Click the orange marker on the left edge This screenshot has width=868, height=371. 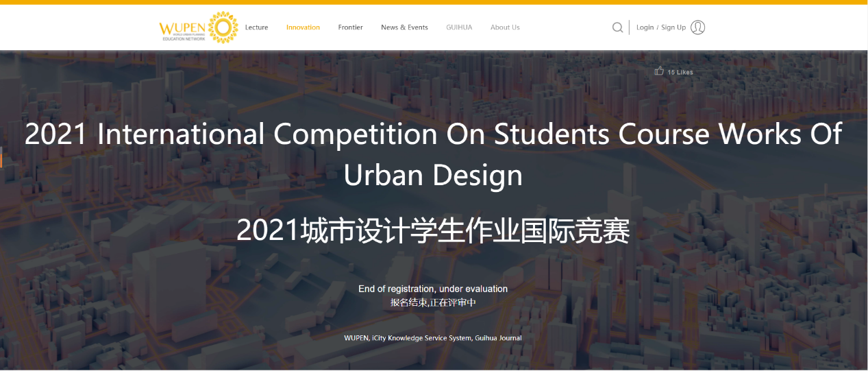(x=1, y=160)
